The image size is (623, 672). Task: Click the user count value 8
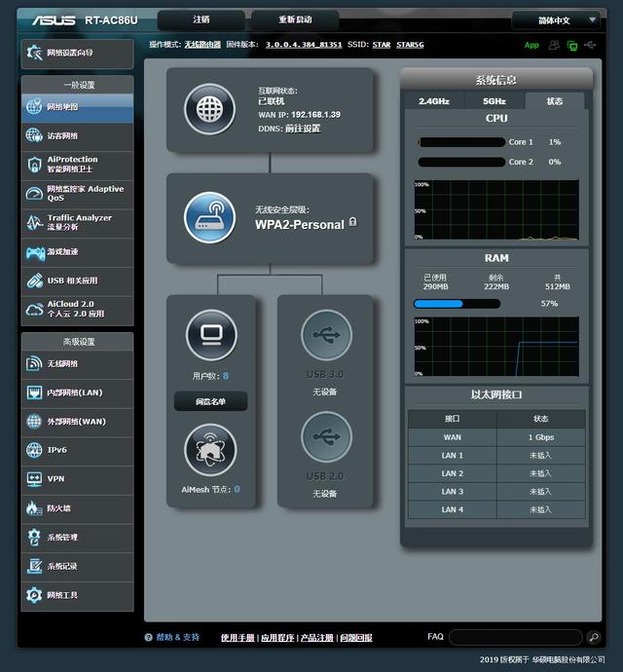click(x=226, y=376)
